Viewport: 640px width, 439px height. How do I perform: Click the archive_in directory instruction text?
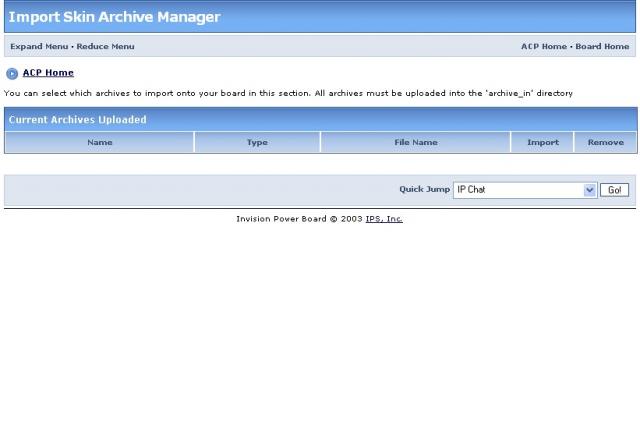(x=288, y=93)
